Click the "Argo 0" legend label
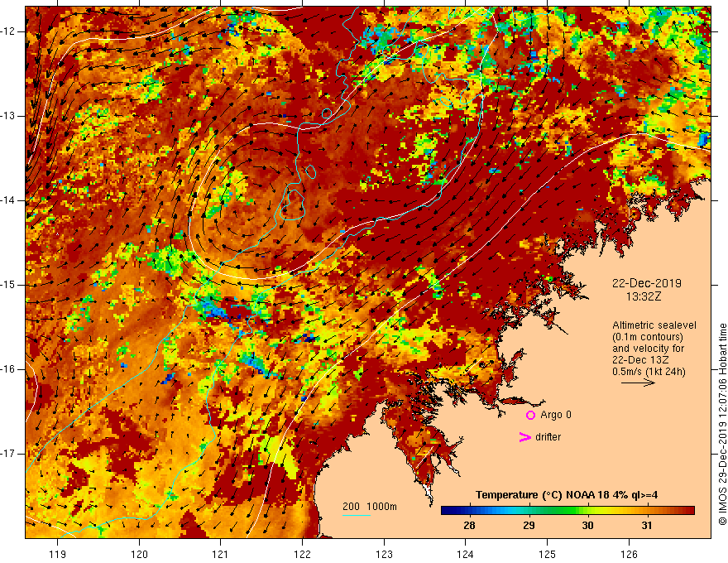 556,415
